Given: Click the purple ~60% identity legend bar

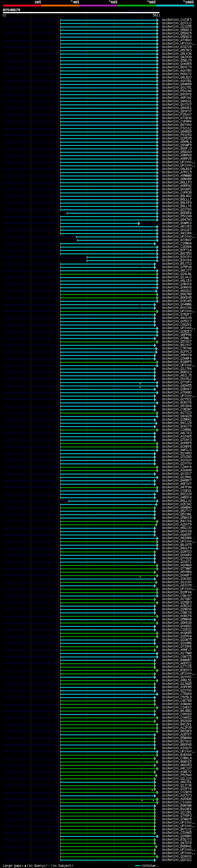Looking at the screenshot, I should coord(99,6).
